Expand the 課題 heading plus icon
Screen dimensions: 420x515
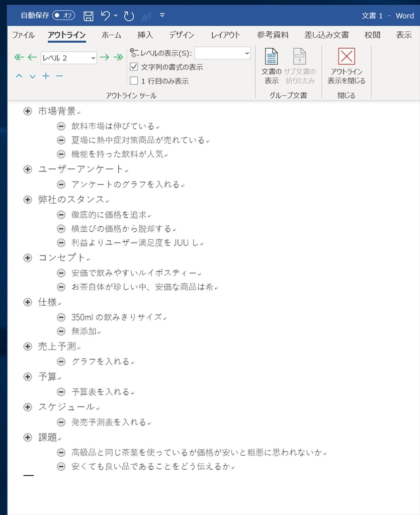[x=28, y=437]
